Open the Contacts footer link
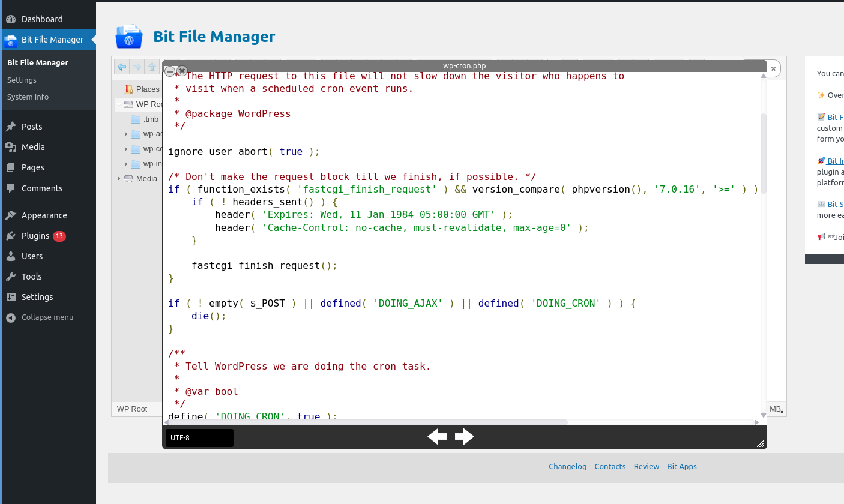844x504 pixels. coord(610,466)
